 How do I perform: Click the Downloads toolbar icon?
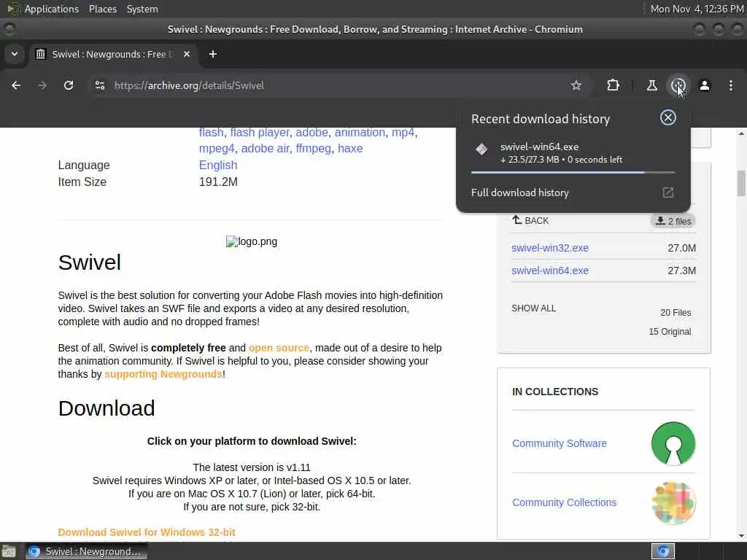pyautogui.click(x=678, y=85)
